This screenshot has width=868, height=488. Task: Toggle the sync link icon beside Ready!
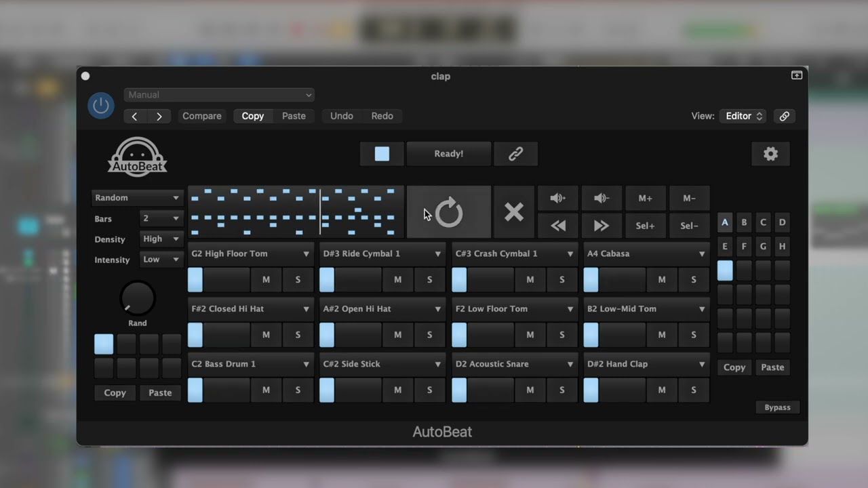(x=516, y=154)
